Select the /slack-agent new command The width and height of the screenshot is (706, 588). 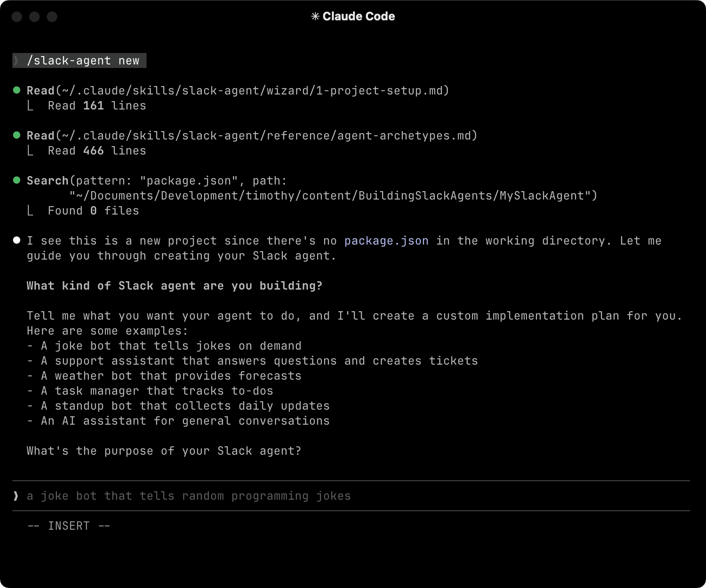84,60
